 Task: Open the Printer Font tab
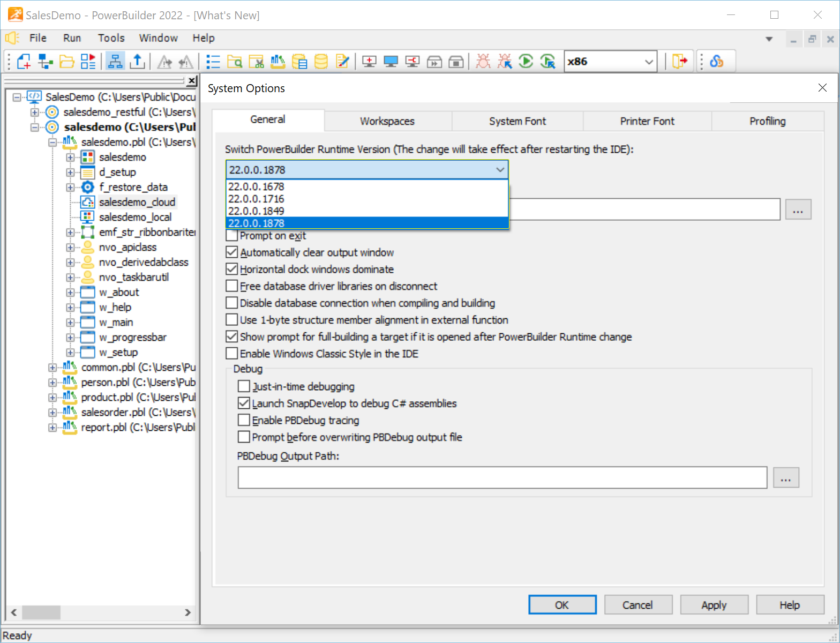click(647, 121)
